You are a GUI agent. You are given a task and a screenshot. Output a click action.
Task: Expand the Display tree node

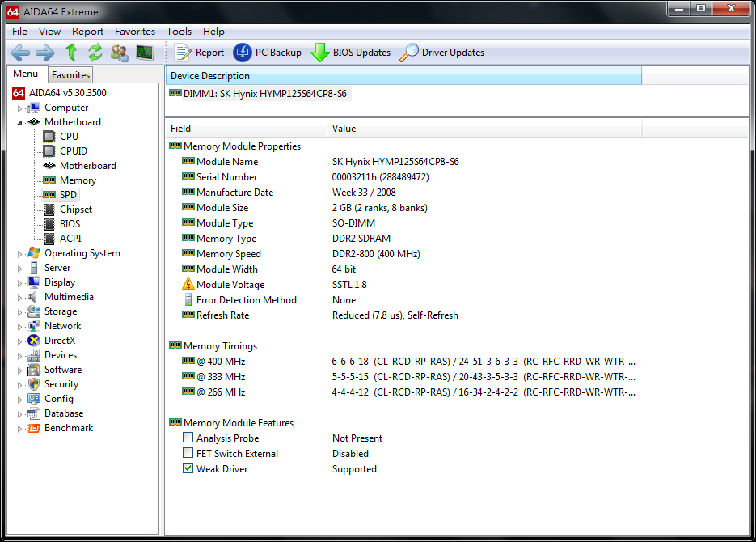(19, 283)
